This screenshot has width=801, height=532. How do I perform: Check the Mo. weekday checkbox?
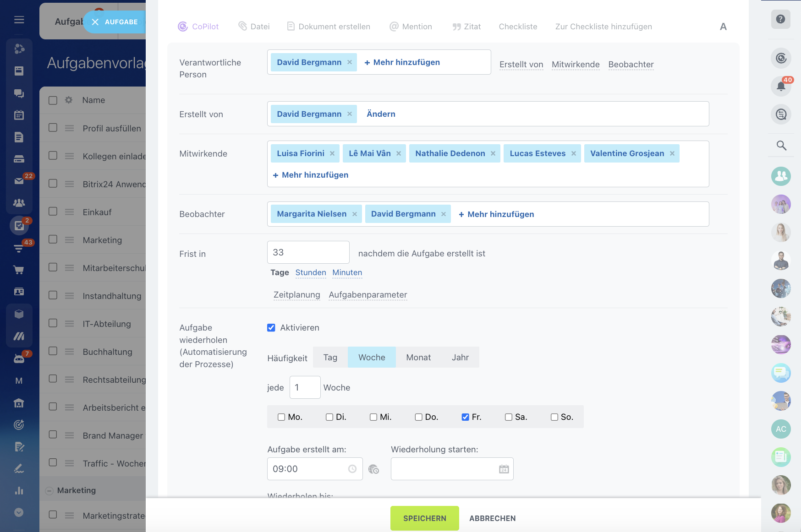[x=281, y=417]
